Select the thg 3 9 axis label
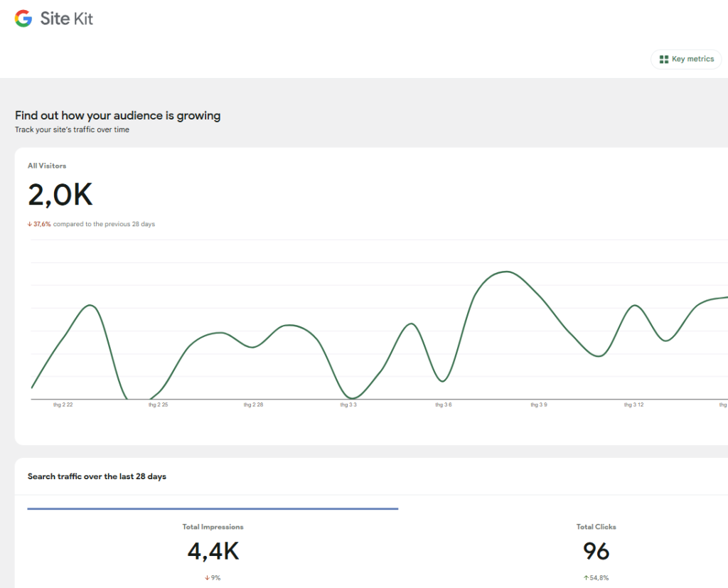Image resolution: width=728 pixels, height=588 pixels. (x=538, y=405)
